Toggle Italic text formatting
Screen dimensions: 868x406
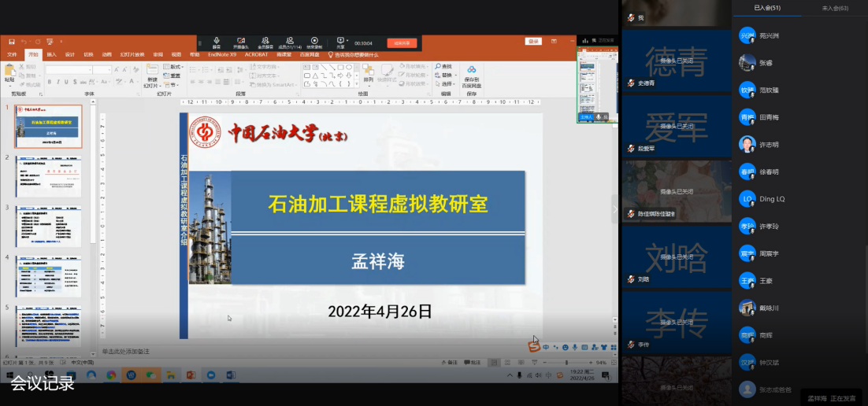coord(57,83)
